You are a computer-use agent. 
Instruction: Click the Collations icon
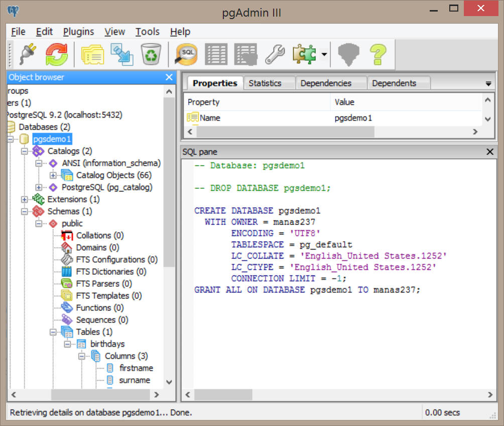(67, 236)
